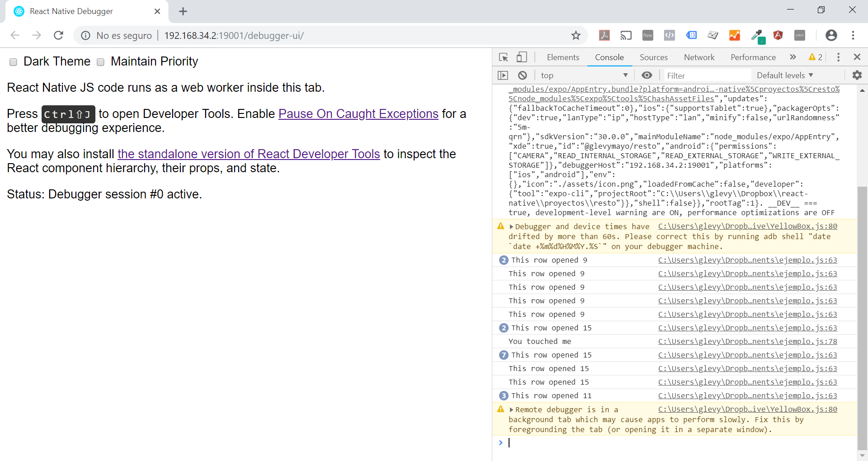This screenshot has width=868, height=461.
Task: Open the standalone React Developer Tools link
Action: (x=249, y=154)
